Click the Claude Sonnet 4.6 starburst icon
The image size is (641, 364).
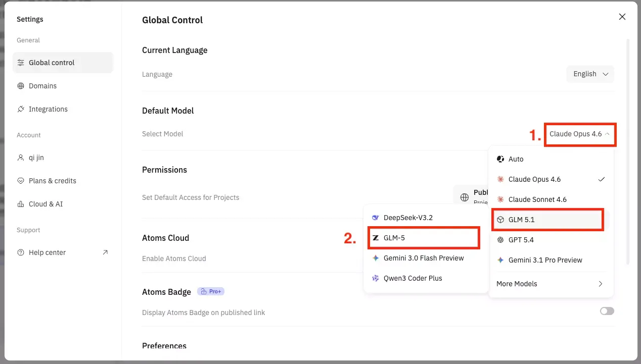pyautogui.click(x=500, y=199)
